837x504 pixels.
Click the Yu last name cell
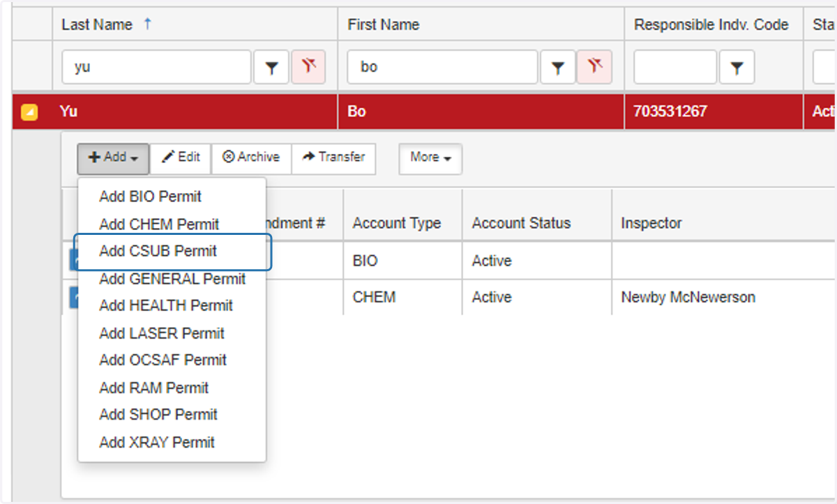[x=195, y=112]
